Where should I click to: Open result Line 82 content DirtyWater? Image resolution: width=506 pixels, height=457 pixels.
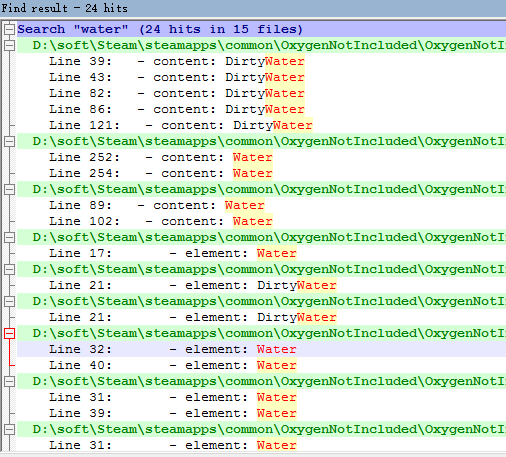click(261, 93)
